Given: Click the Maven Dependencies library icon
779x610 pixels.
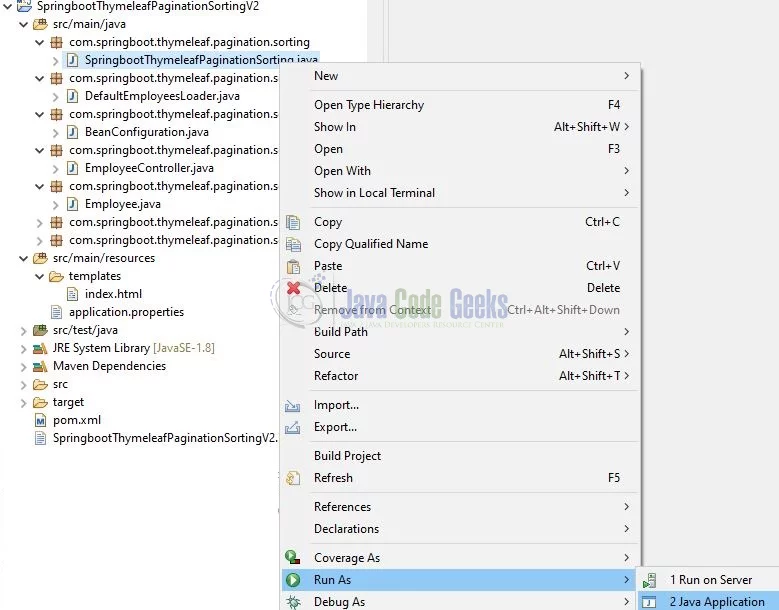Looking at the screenshot, I should click(40, 367).
